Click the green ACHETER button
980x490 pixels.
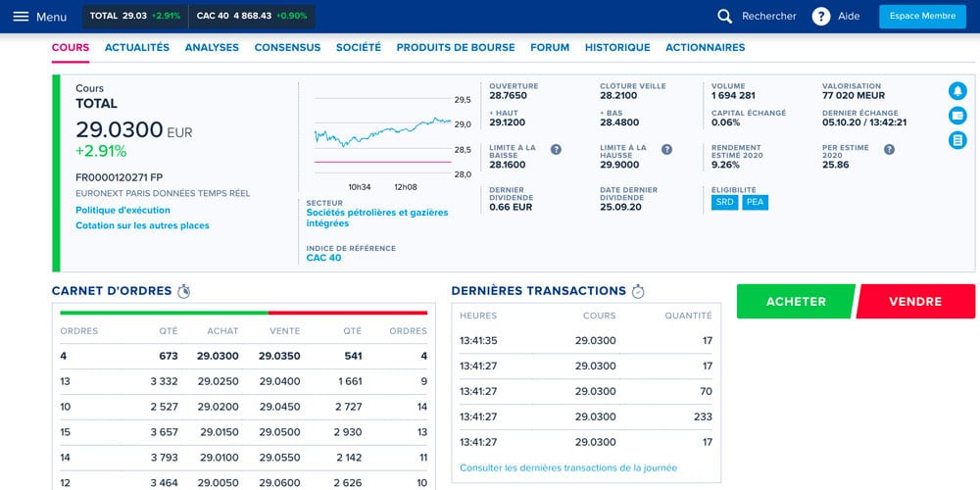tap(796, 301)
